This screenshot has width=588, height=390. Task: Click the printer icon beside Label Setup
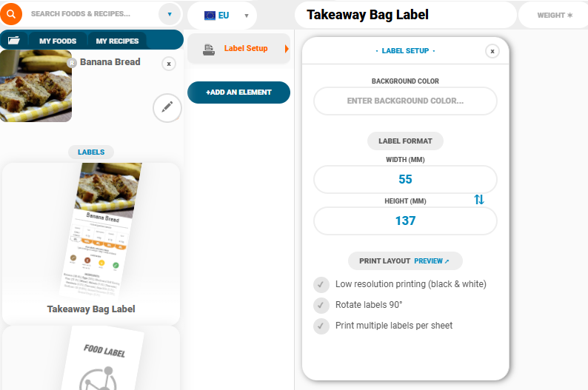(209, 49)
